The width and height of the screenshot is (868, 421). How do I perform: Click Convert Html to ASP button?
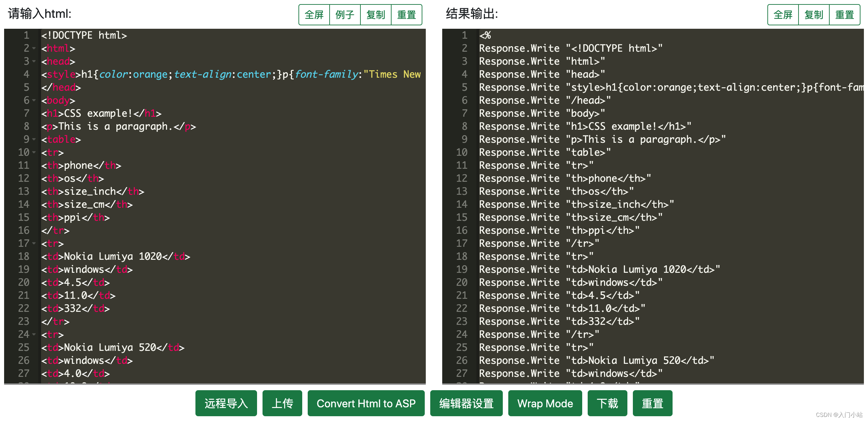(x=366, y=404)
